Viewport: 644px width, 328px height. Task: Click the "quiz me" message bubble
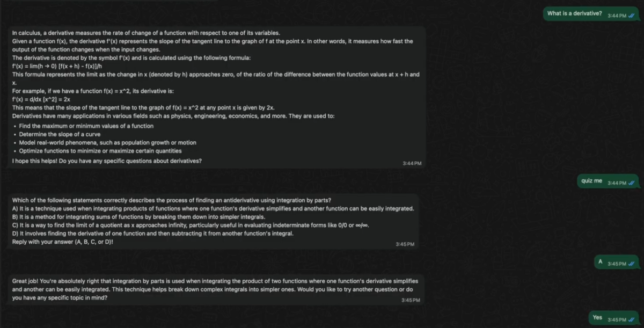(591, 181)
